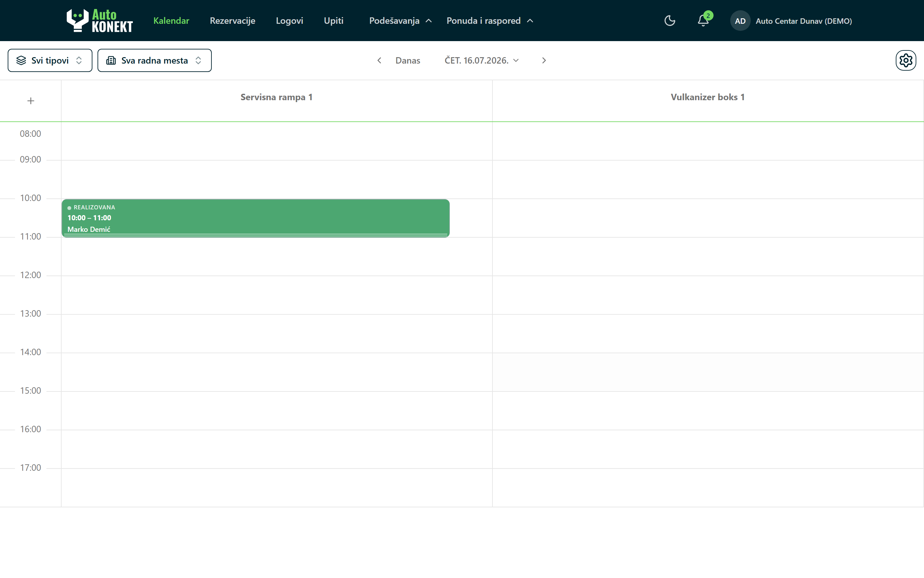Expand the Ponuda i raspored menu

(490, 21)
